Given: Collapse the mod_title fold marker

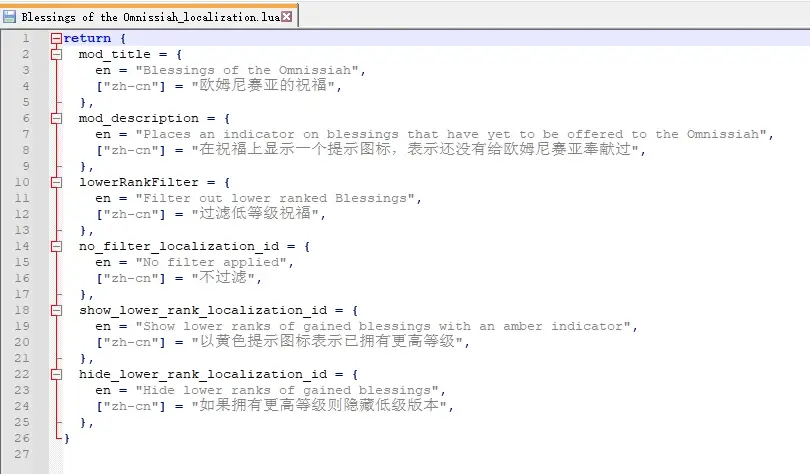Looking at the screenshot, I should click(x=56, y=54).
